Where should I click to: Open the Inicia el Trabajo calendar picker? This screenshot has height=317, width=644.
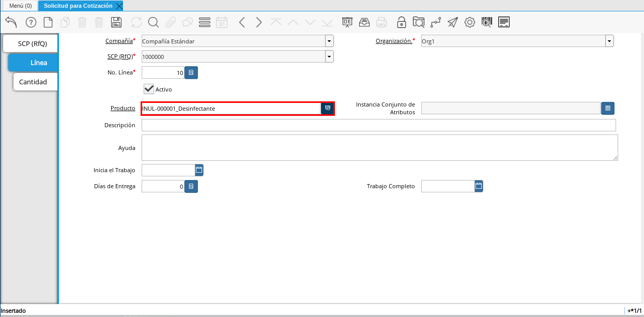[199, 170]
